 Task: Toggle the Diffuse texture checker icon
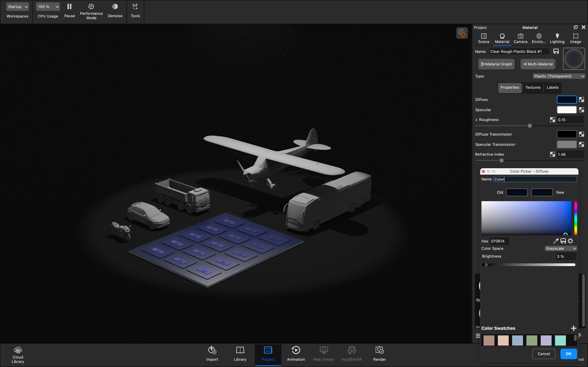click(x=581, y=100)
